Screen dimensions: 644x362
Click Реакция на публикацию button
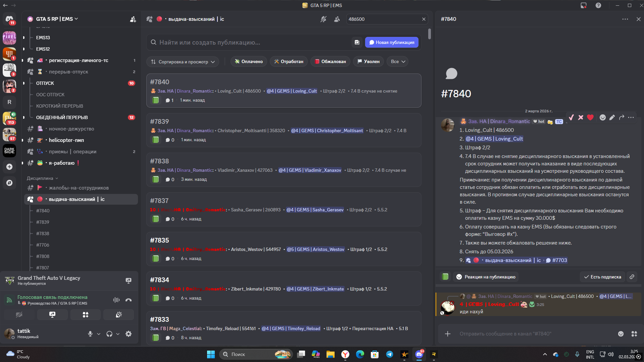486,277
